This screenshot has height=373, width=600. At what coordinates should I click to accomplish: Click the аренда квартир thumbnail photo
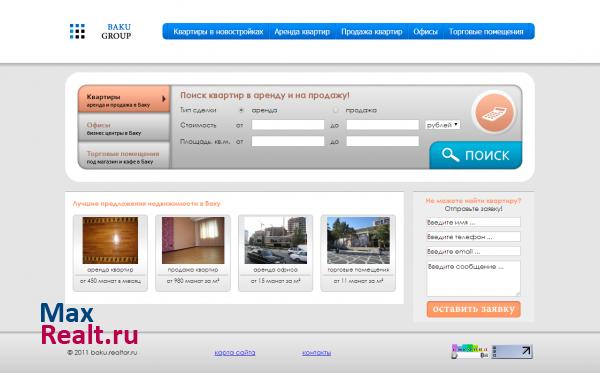(110, 241)
